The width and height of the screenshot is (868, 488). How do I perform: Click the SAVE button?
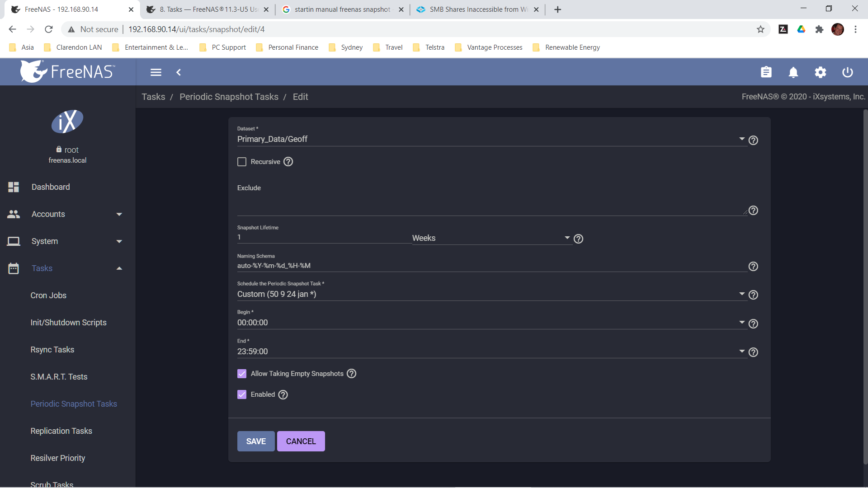click(x=256, y=441)
